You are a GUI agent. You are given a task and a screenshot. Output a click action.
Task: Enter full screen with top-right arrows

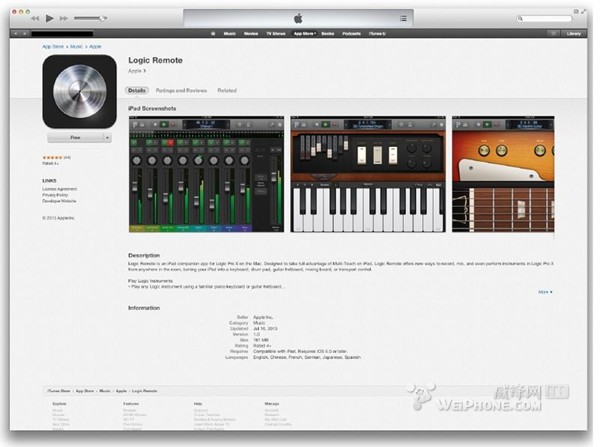click(x=584, y=11)
